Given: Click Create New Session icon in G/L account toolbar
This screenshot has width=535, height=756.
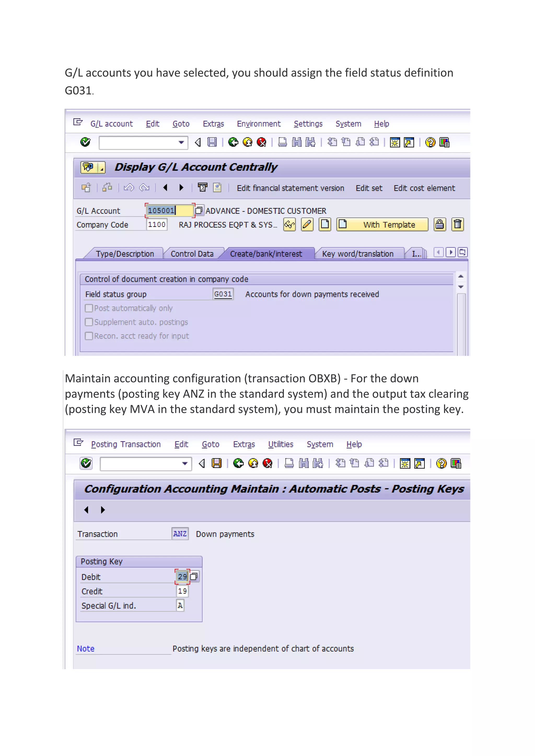Looking at the screenshot, I should click(x=395, y=142).
